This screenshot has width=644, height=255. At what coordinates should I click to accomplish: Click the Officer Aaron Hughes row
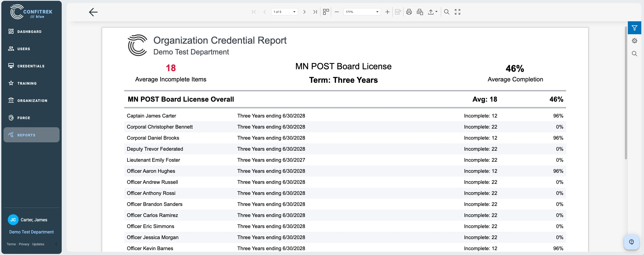pos(345,171)
